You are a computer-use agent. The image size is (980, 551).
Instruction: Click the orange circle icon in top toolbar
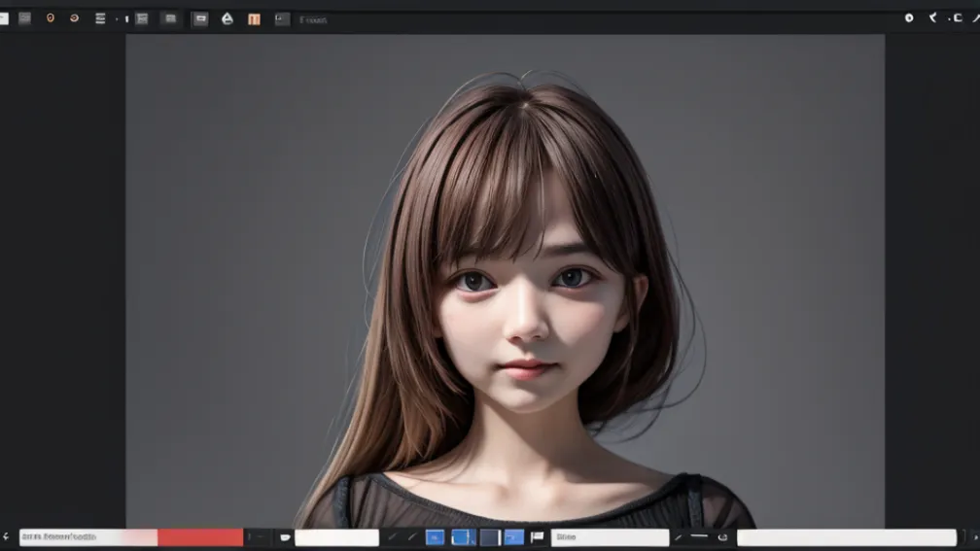click(x=50, y=18)
